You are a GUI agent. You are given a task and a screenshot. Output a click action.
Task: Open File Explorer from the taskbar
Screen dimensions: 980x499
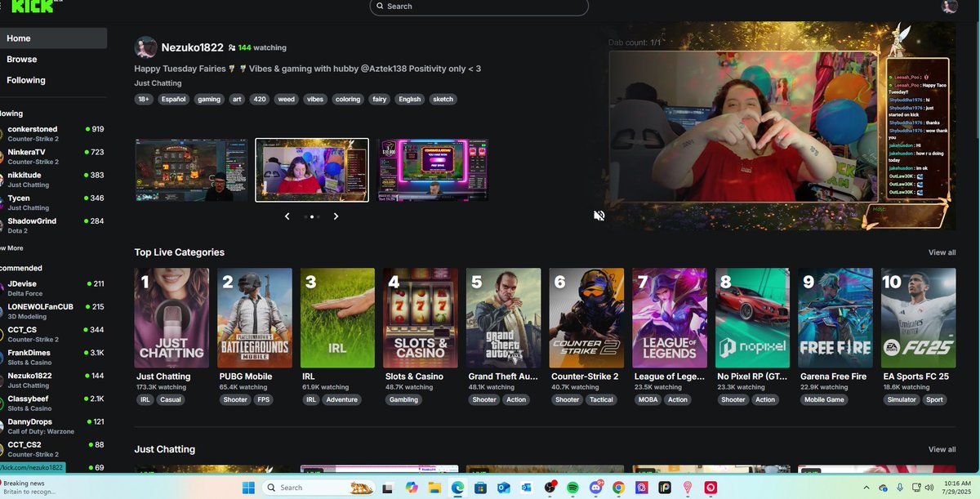[434, 488]
